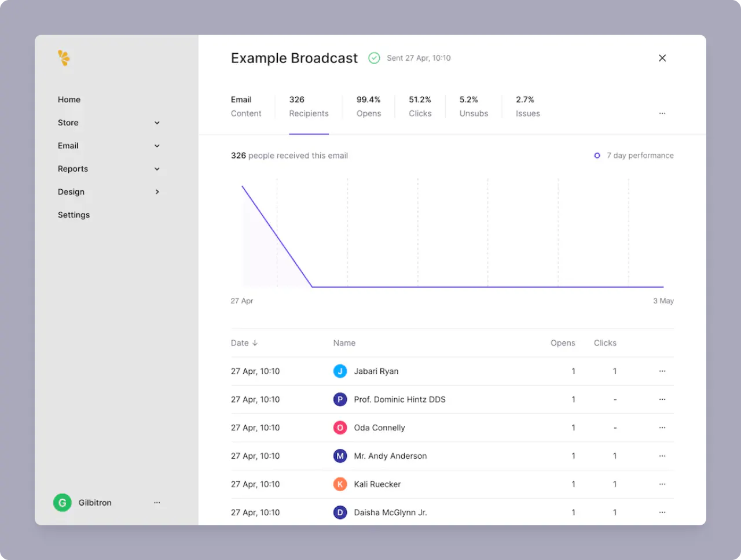741x560 pixels.
Task: Click Daisha McGlynn's avatar to select her
Action: [340, 512]
